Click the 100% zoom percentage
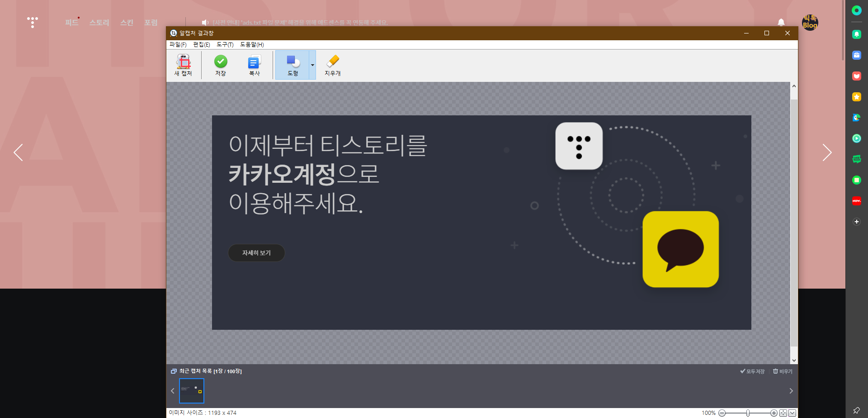The image size is (868, 418). click(708, 413)
